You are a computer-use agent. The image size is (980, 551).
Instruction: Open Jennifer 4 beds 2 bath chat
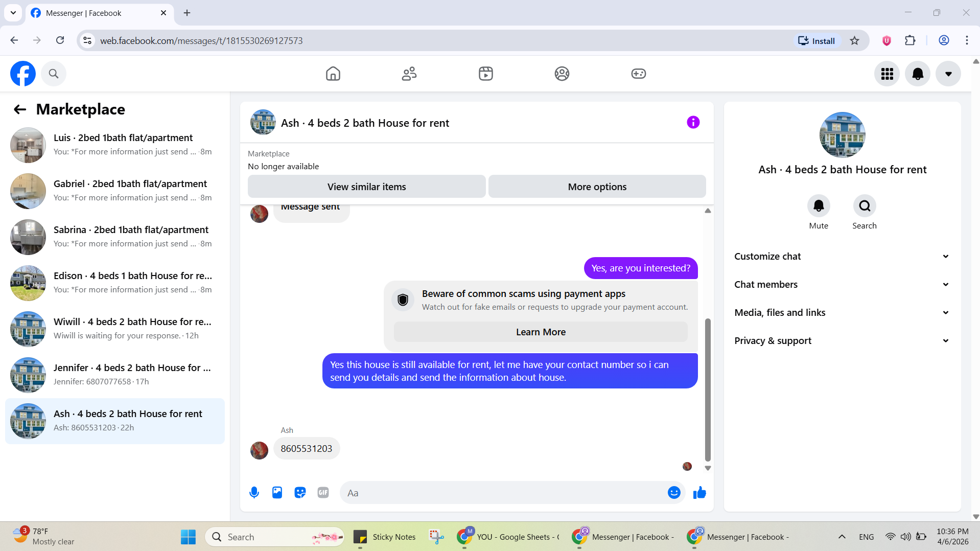[115, 375]
